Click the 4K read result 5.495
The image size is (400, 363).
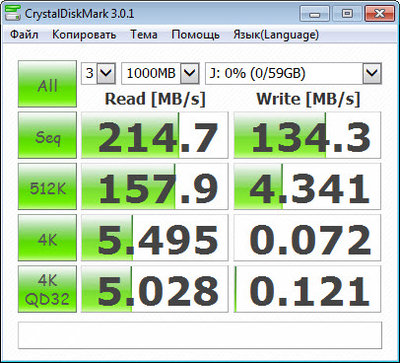pyautogui.click(x=155, y=238)
